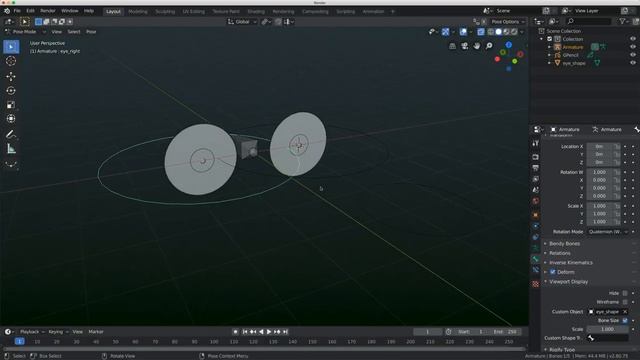Pick the Annotate pencil tool

click(11, 134)
